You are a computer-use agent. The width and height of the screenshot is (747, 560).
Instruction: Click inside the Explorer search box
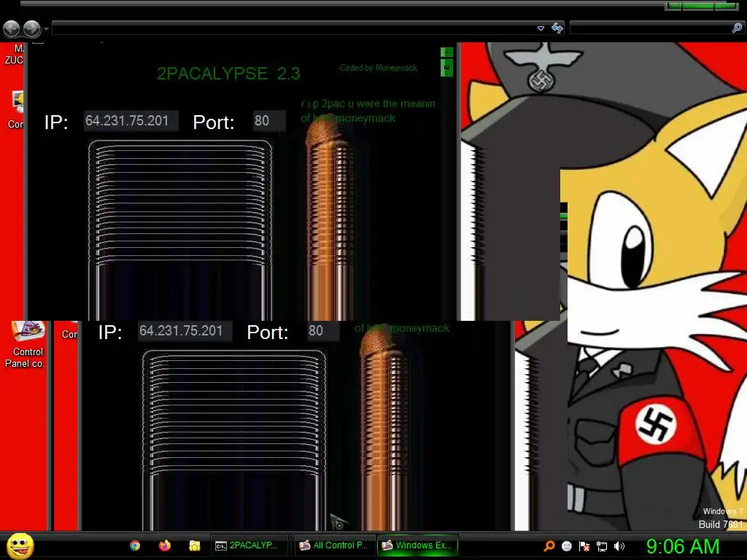click(x=650, y=28)
